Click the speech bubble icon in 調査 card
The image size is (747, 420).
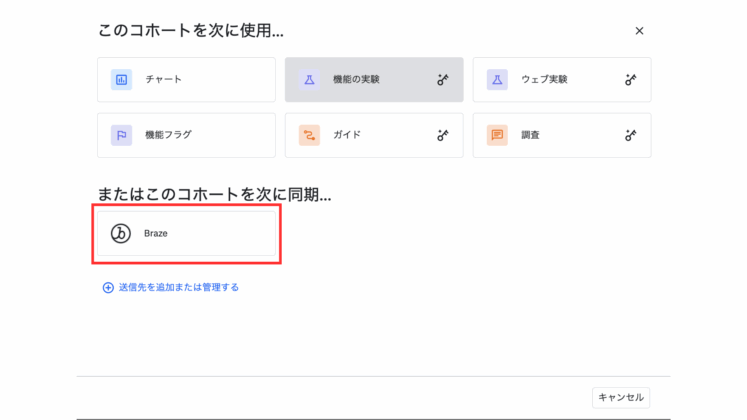pos(497,135)
